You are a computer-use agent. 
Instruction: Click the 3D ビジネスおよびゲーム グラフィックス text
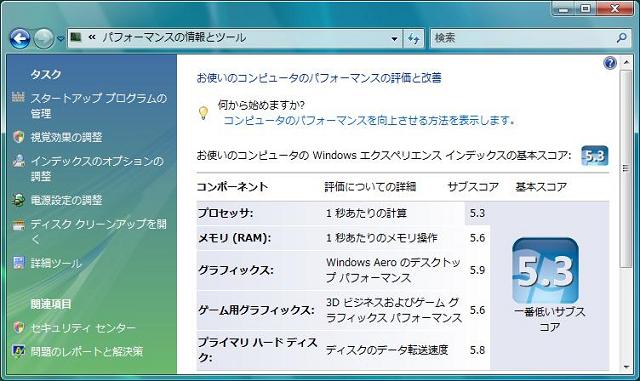tap(393, 310)
